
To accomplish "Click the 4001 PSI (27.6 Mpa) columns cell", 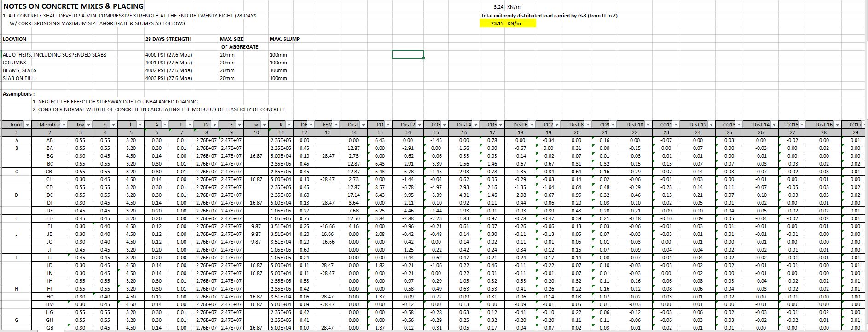I will tap(169, 63).
